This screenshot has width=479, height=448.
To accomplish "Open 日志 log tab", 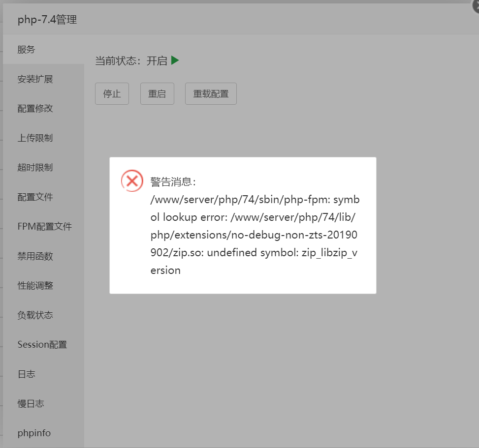I will pos(43,374).
